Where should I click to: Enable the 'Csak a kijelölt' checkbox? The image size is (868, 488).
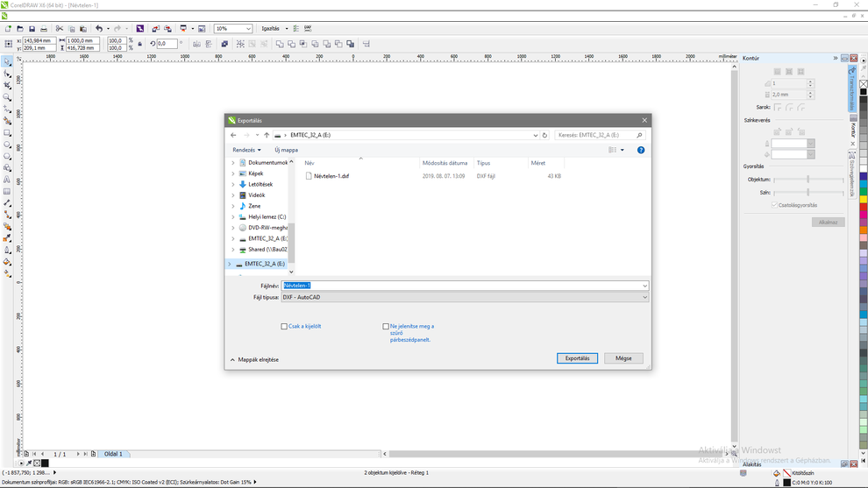click(x=284, y=327)
